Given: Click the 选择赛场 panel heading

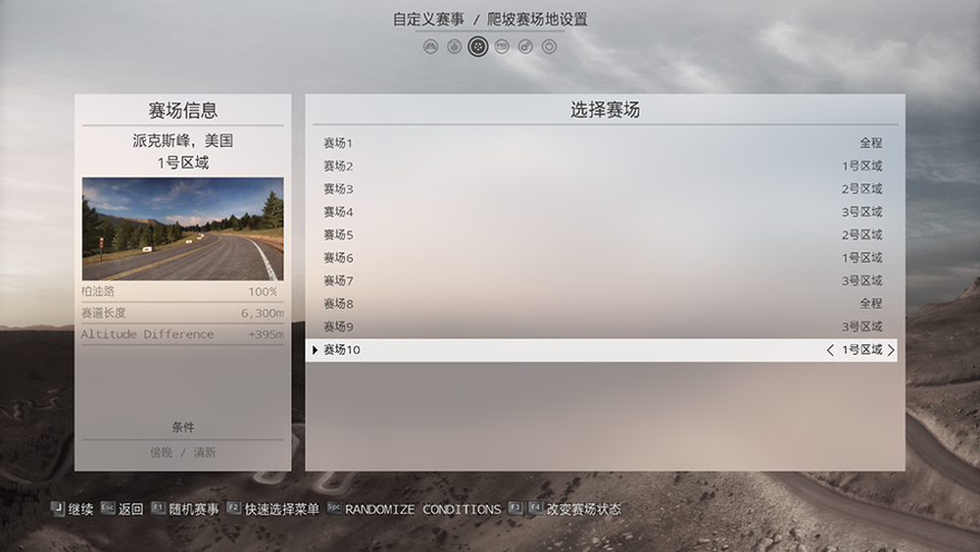Looking at the screenshot, I should coord(605,110).
